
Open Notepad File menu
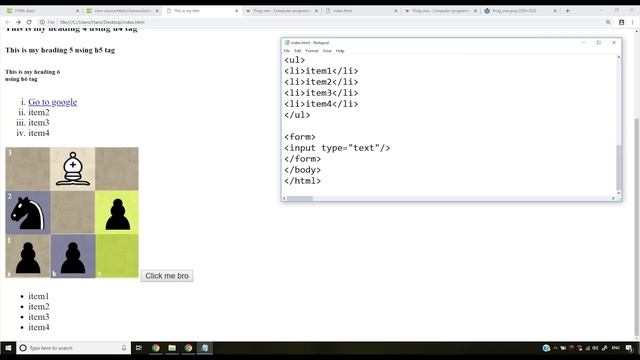[287, 51]
